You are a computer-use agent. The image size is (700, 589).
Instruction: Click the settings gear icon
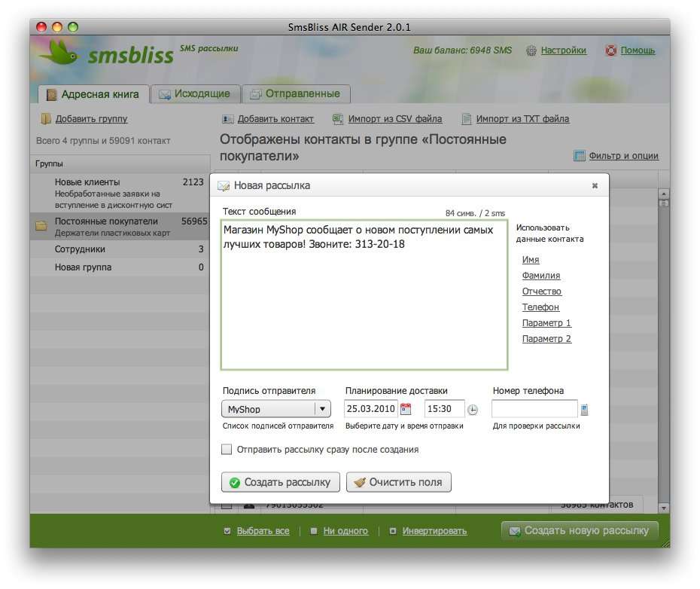(531, 50)
